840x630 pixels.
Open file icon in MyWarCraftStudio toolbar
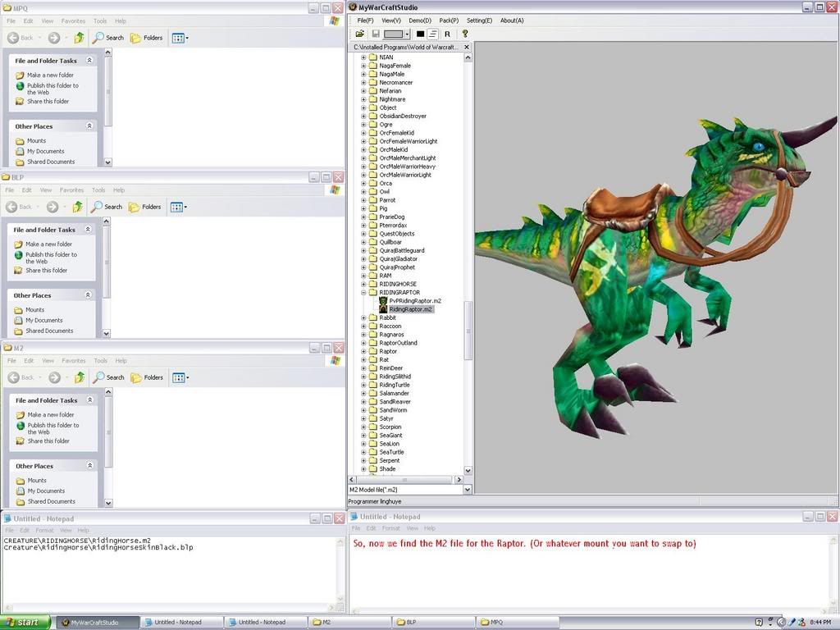360,34
